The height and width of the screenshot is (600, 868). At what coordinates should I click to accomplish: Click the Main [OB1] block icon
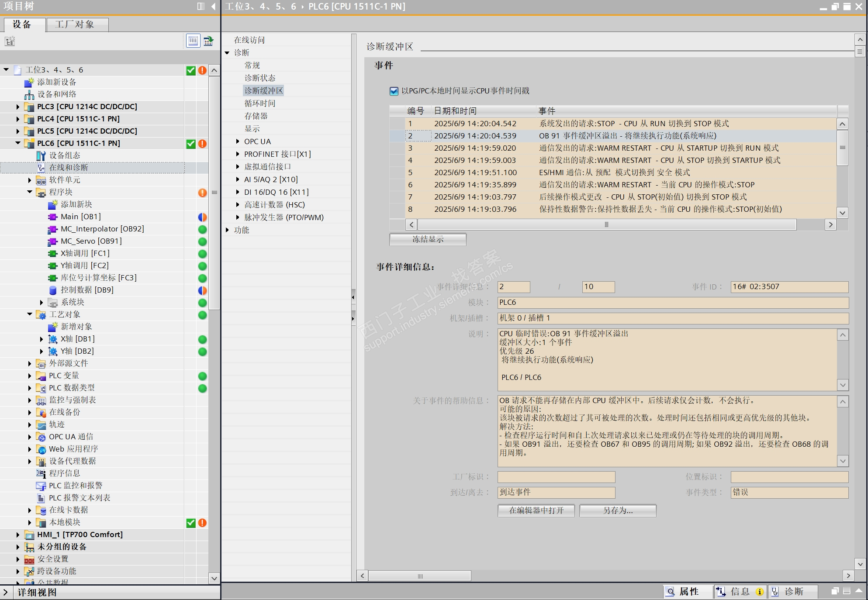[x=52, y=217]
